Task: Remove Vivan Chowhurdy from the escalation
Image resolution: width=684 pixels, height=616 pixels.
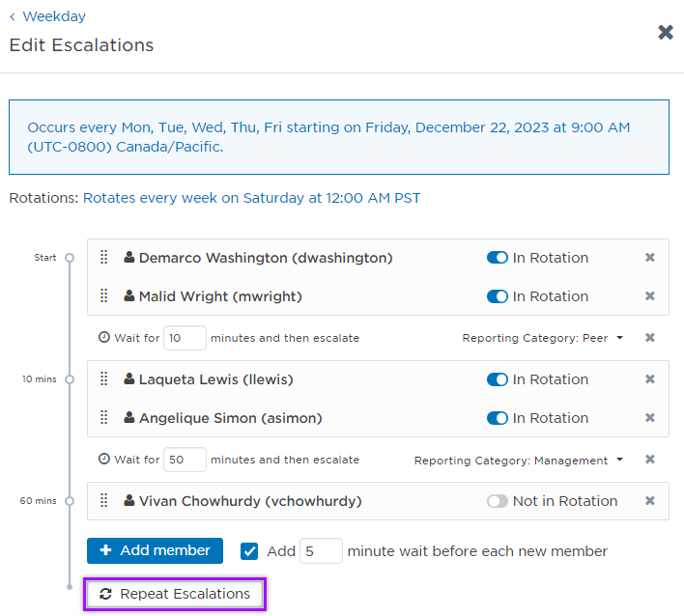Action: coord(650,501)
